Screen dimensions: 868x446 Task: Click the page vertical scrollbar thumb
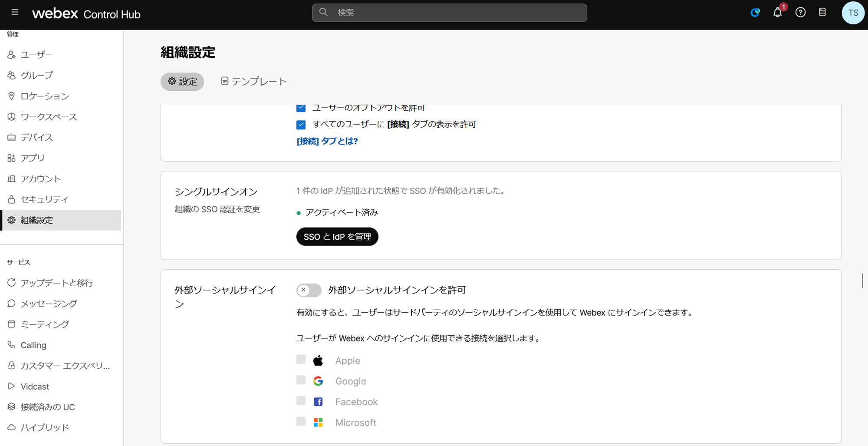(862, 280)
